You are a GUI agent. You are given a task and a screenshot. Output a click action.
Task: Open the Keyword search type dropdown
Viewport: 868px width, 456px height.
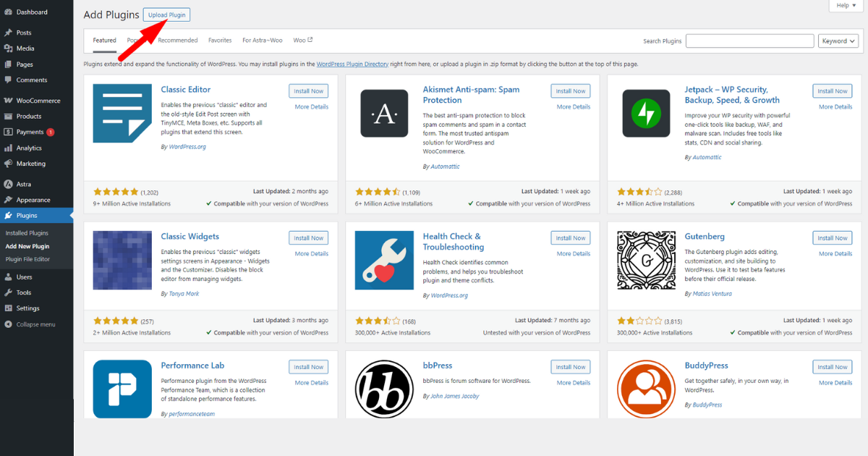click(838, 41)
